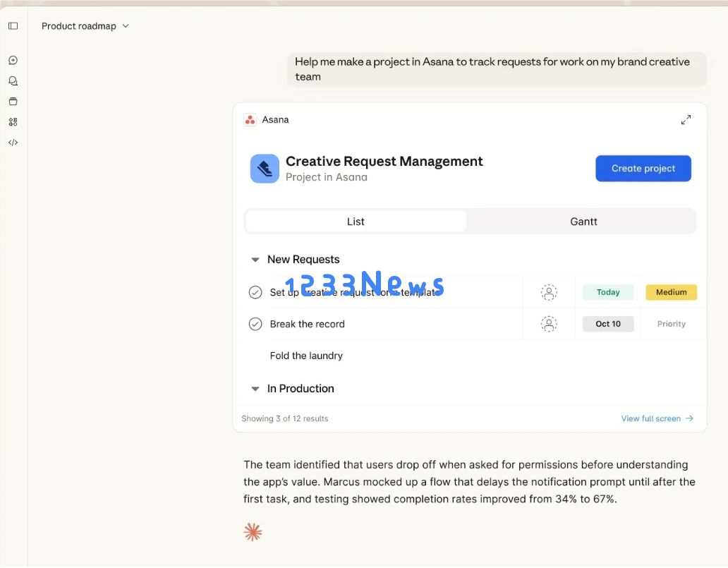
Task: Open chat search with the magnifier-bubble icon
Action: (x=13, y=80)
